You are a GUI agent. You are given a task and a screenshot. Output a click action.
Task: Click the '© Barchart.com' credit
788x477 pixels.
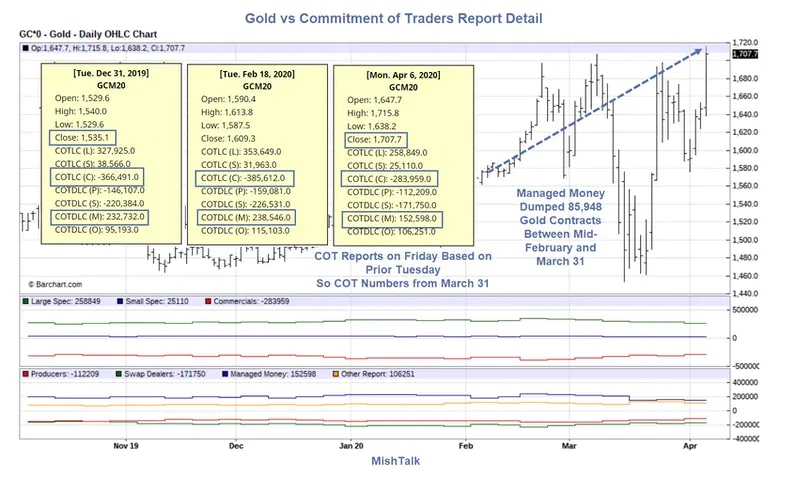point(55,284)
